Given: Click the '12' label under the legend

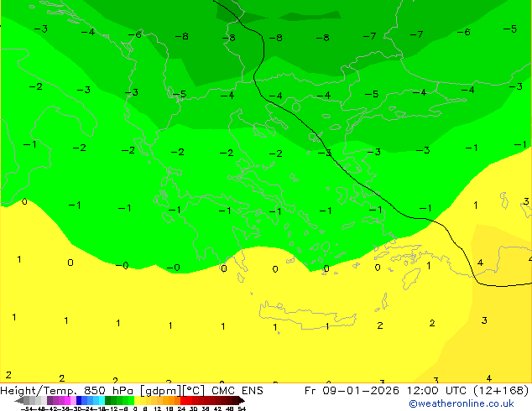Looking at the screenshot, I should pos(158,408).
